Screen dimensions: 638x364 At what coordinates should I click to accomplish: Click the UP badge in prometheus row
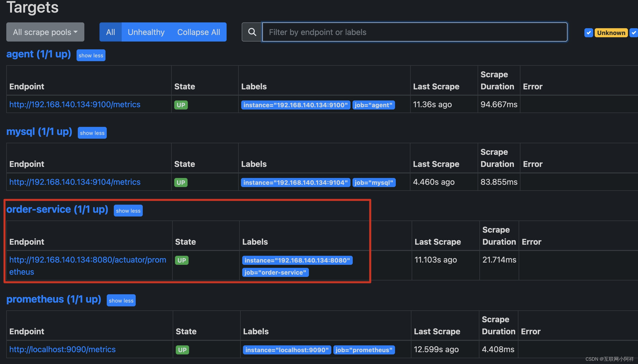182,350
